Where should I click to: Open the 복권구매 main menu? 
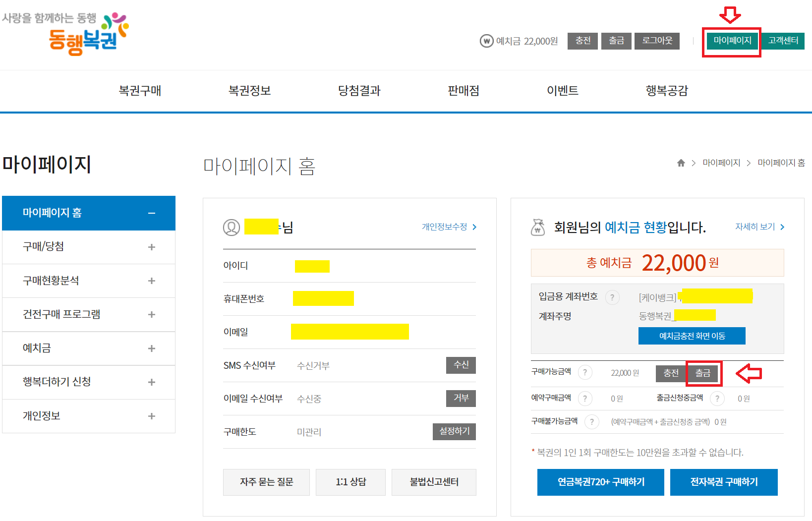140,91
